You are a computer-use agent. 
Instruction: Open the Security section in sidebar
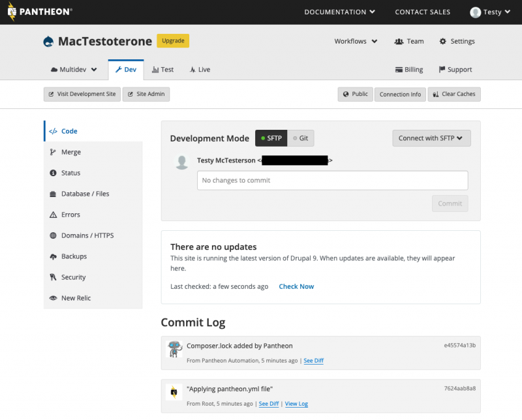pos(93,277)
